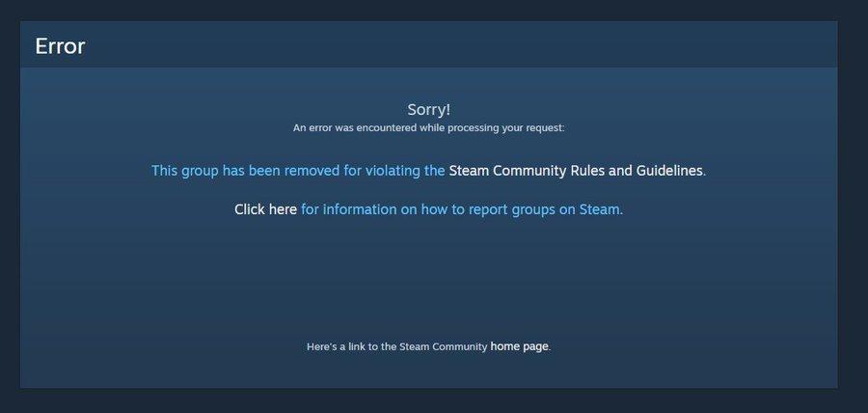Click empty space in the Error header bar
The width and height of the screenshot is (868, 413).
pyautogui.click(x=443, y=45)
